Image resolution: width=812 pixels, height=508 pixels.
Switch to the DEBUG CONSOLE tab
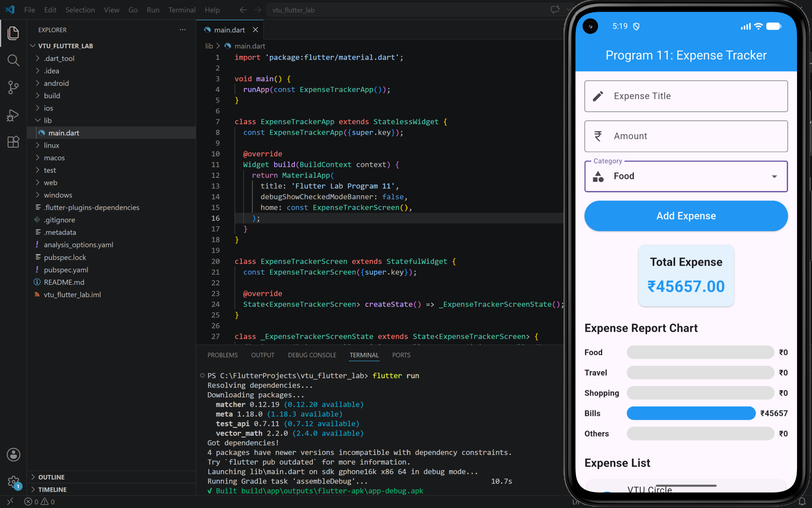pos(312,355)
